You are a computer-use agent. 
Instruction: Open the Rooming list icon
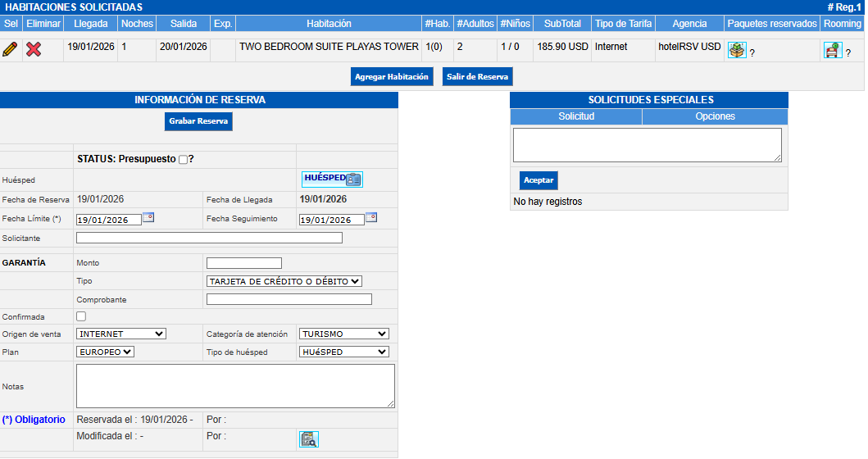tap(833, 51)
